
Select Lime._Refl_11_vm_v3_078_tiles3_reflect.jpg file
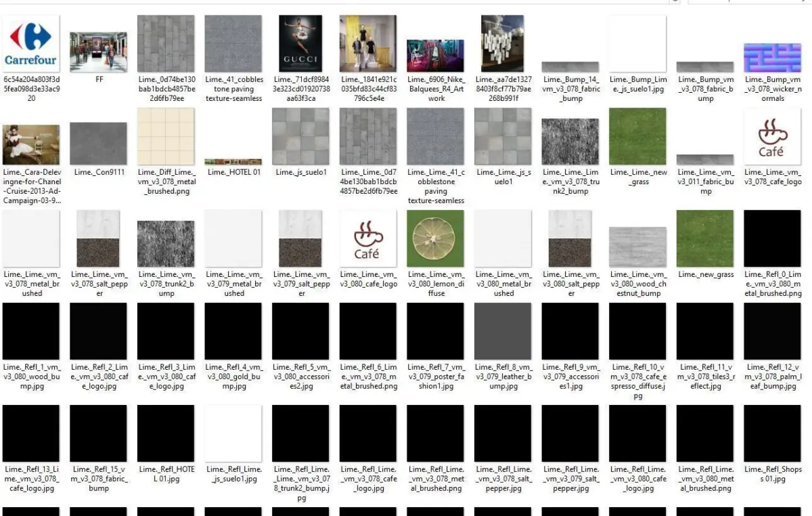705,331
